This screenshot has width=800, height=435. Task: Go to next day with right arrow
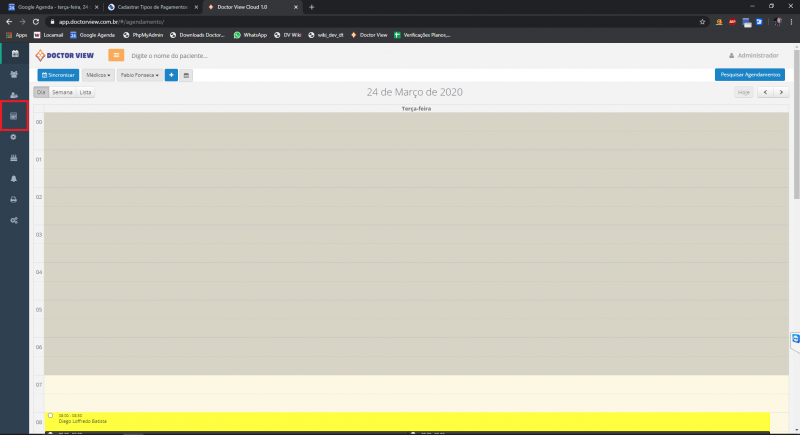click(x=779, y=92)
